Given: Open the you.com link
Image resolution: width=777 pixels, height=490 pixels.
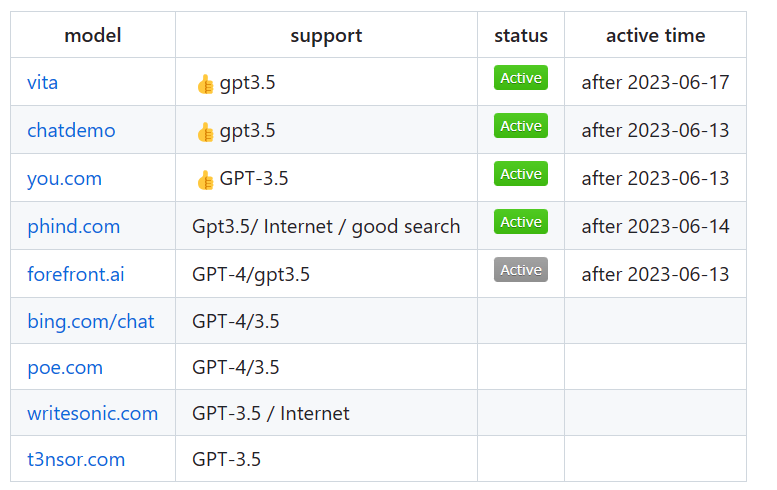Looking at the screenshot, I should 64,178.
